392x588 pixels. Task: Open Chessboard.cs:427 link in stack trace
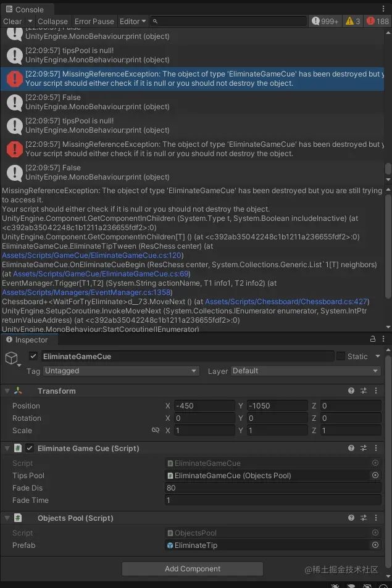click(x=286, y=302)
